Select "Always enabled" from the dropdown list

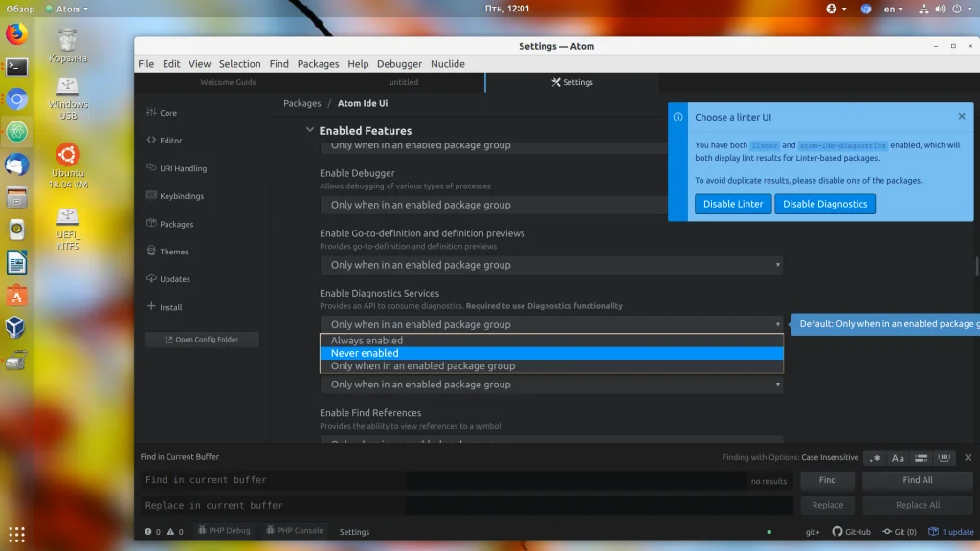[367, 341]
